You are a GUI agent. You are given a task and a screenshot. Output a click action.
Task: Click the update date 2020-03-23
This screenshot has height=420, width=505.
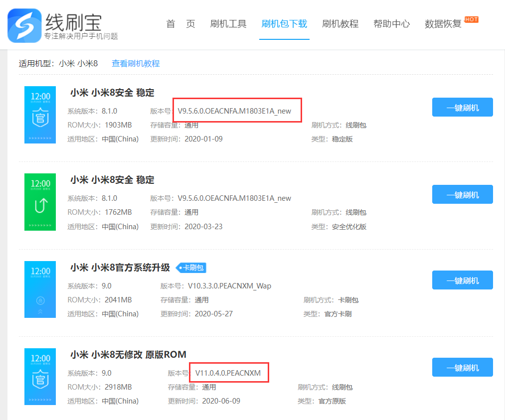[x=203, y=227]
